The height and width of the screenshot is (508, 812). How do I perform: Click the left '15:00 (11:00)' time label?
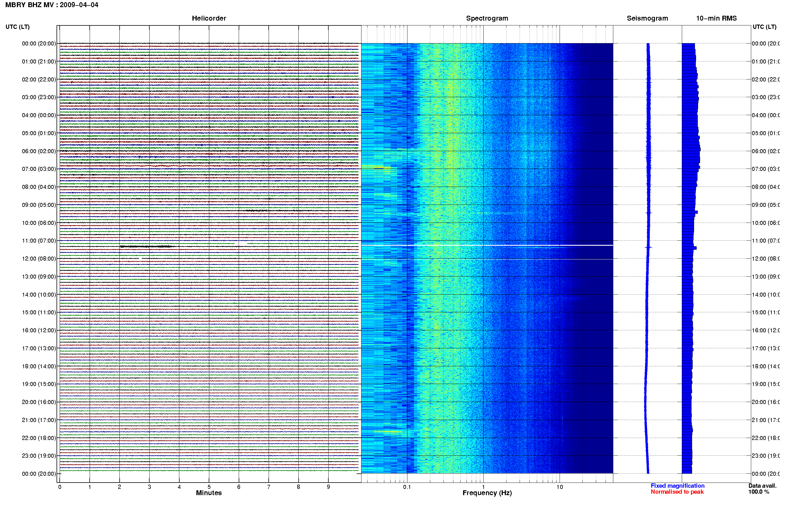pos(39,312)
